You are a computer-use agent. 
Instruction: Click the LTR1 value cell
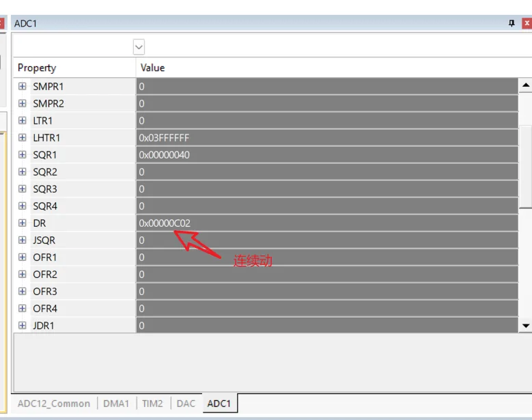[327, 120]
